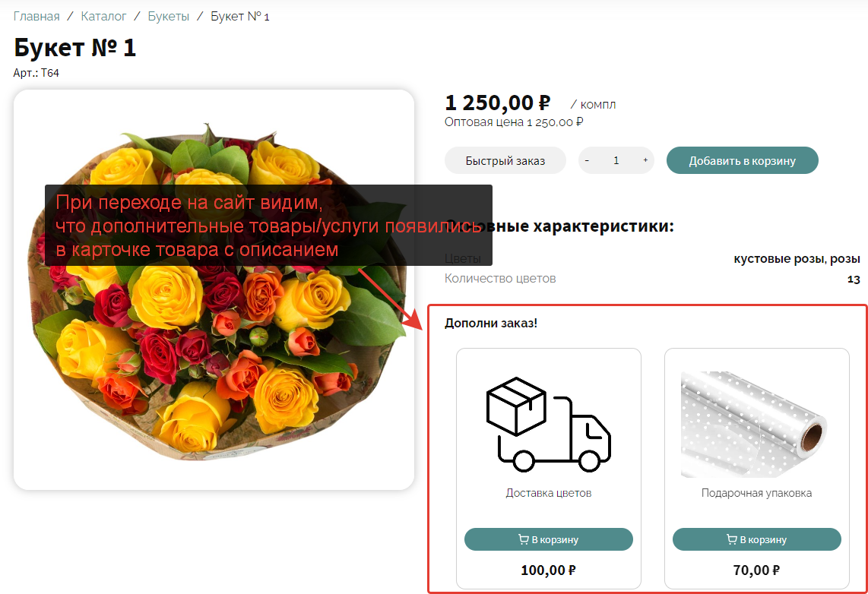Click the Подарочная упаковка product title
This screenshot has height=594, width=868.
point(757,493)
